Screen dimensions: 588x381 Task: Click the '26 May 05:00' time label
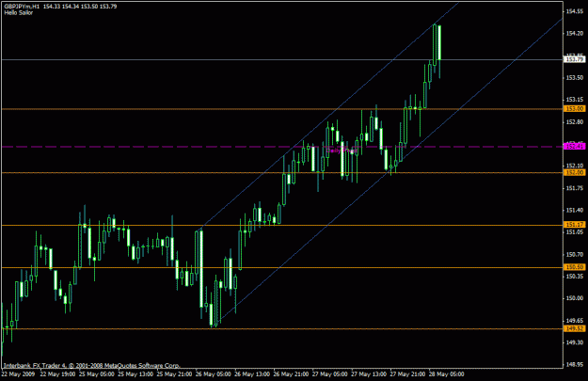click(x=213, y=374)
